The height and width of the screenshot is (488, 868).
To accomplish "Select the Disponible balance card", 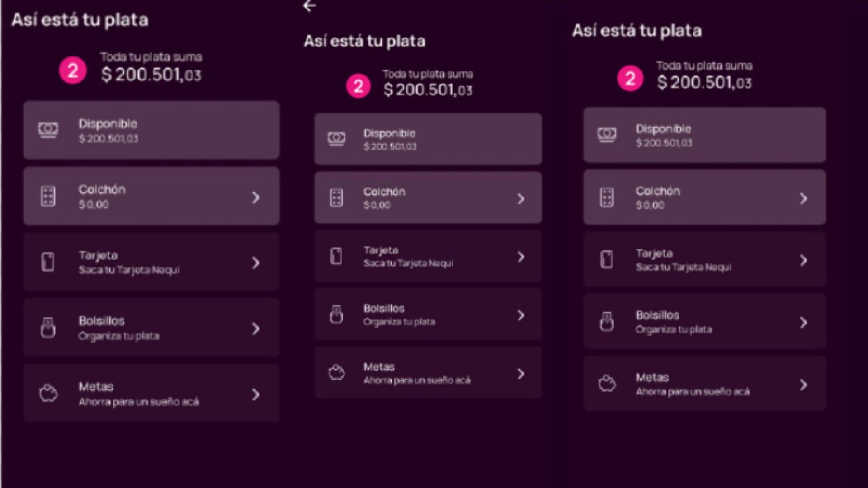I will click(x=151, y=130).
